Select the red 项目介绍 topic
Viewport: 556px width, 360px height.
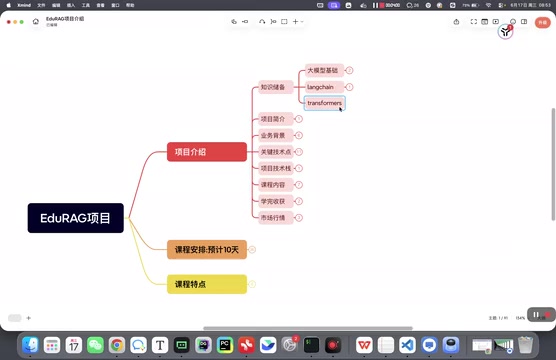click(207, 152)
